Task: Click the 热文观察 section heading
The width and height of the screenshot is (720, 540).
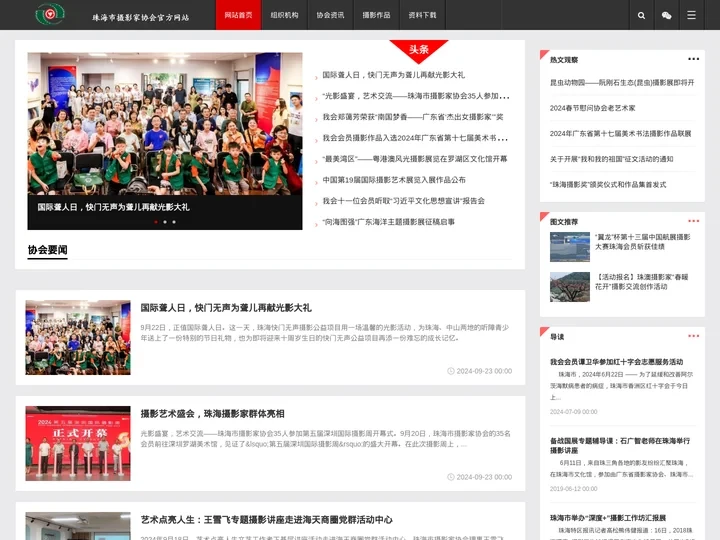Action: 564,60
